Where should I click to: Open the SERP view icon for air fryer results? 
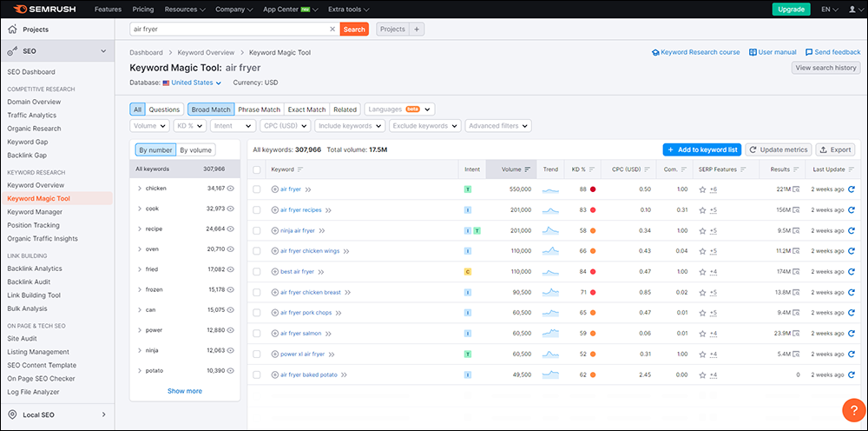click(x=796, y=189)
